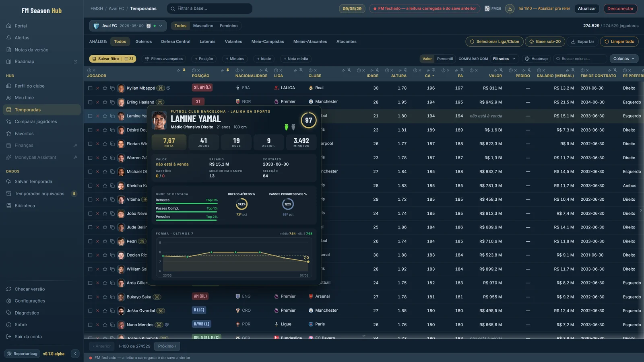Open Comparar jogadores in the sidebar
The height and width of the screenshot is (362, 644).
pos(42,121)
